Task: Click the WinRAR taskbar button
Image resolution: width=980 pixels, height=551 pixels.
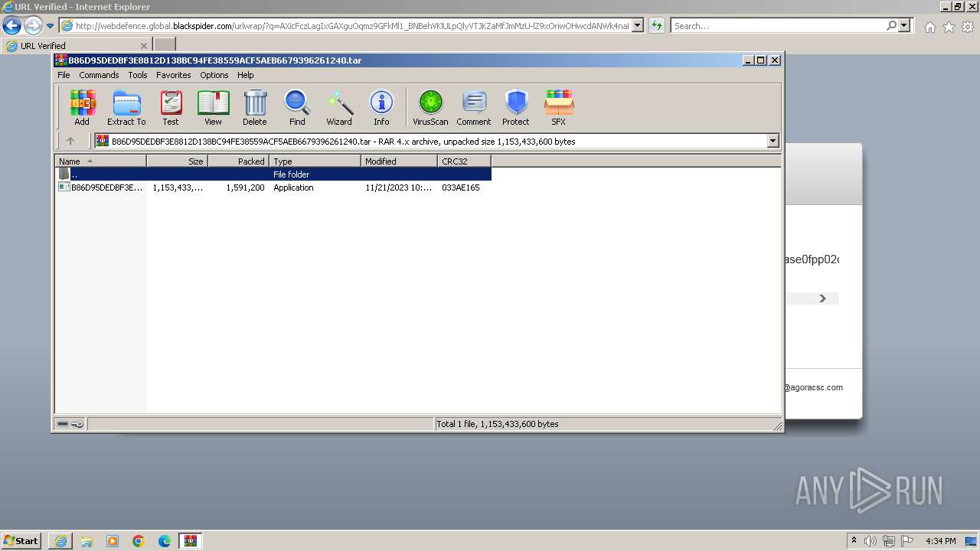Action: tap(191, 541)
